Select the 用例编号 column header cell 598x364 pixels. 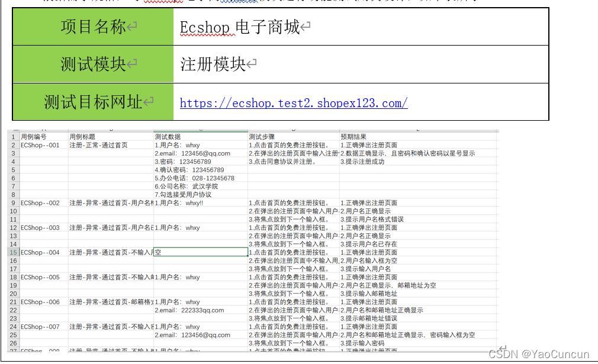pyautogui.click(x=44, y=137)
